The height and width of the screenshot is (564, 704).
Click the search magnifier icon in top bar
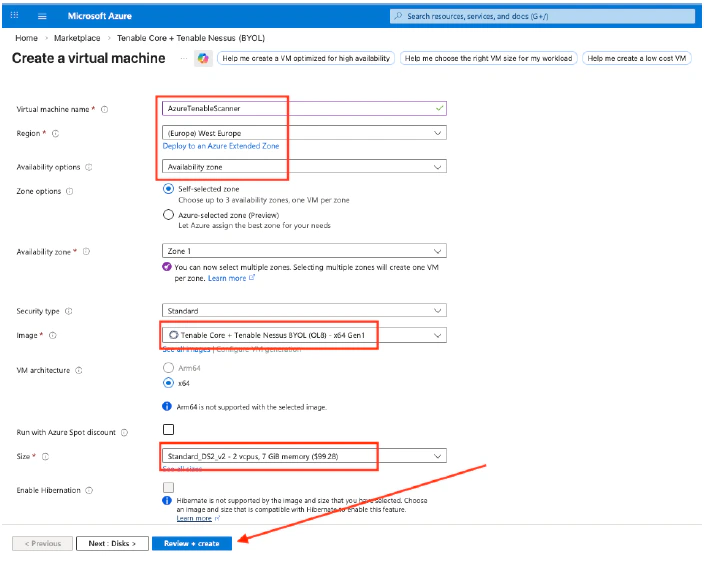point(398,16)
